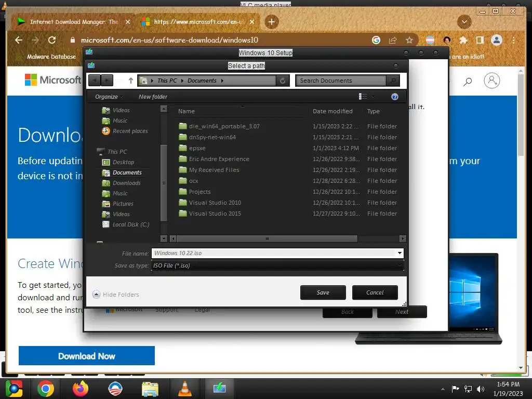This screenshot has height=399, width=532.
Task: Select the Visual Studio 2015 folder
Action: [215, 214]
